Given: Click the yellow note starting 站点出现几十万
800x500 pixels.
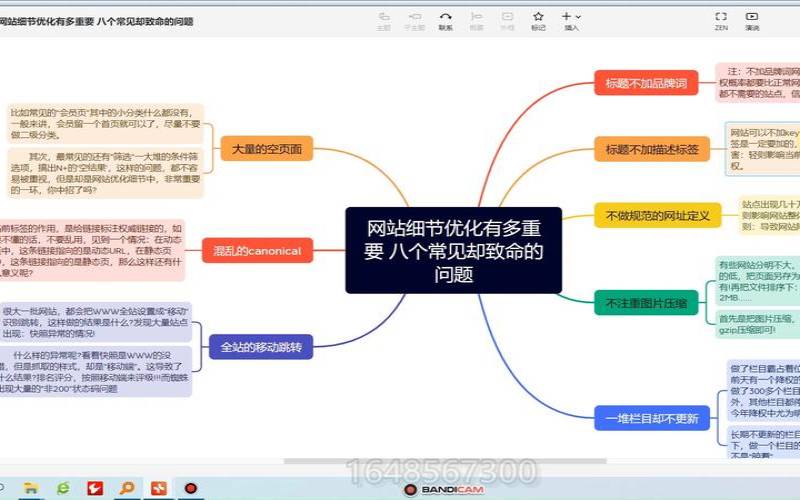Looking at the screenshot, I should (769, 215).
